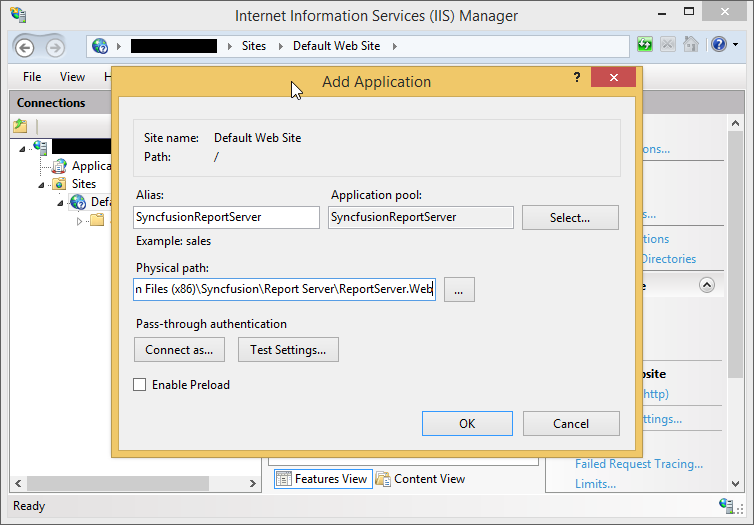Collapse the Default Web Site node
Screen dimensions: 754x525
(60, 203)
